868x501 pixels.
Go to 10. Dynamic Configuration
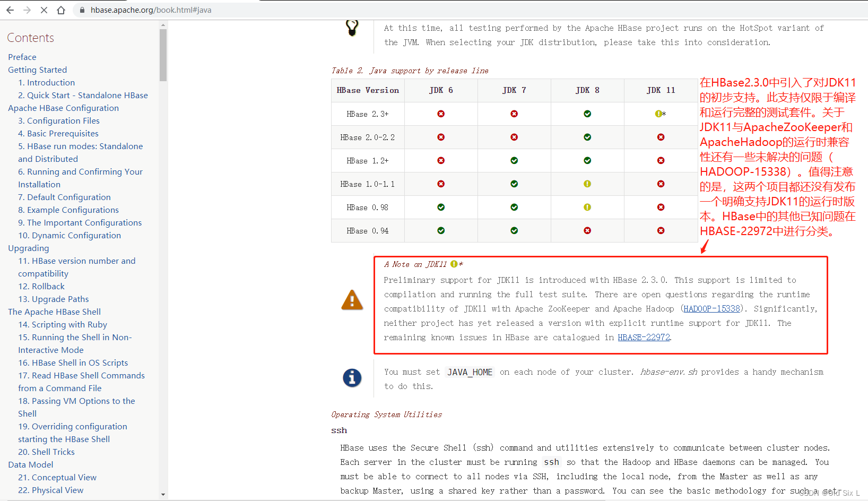point(70,235)
